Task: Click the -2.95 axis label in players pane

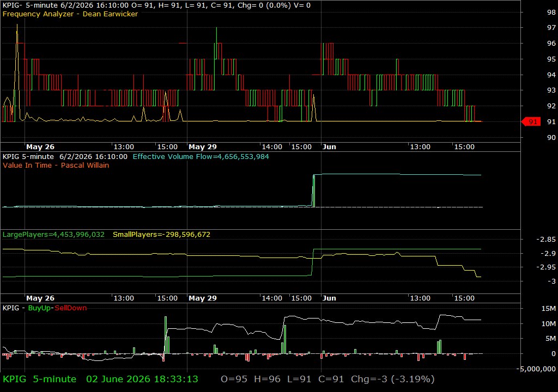Action: pyautogui.click(x=546, y=267)
